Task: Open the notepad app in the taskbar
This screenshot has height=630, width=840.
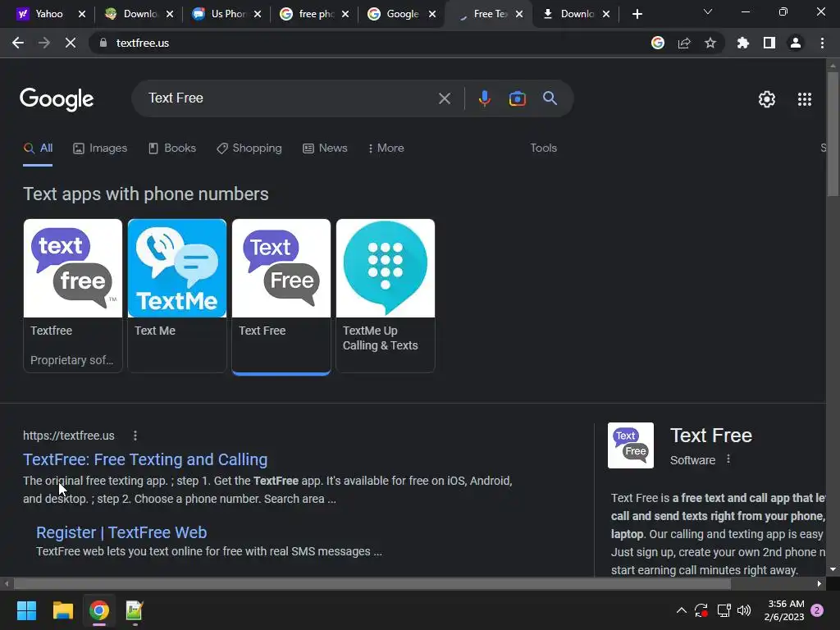Action: point(135,610)
